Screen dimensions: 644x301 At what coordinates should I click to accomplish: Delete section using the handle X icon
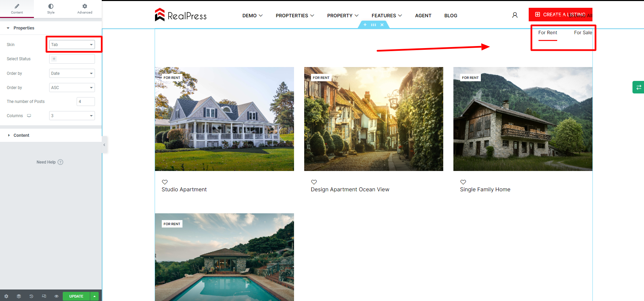point(382,25)
